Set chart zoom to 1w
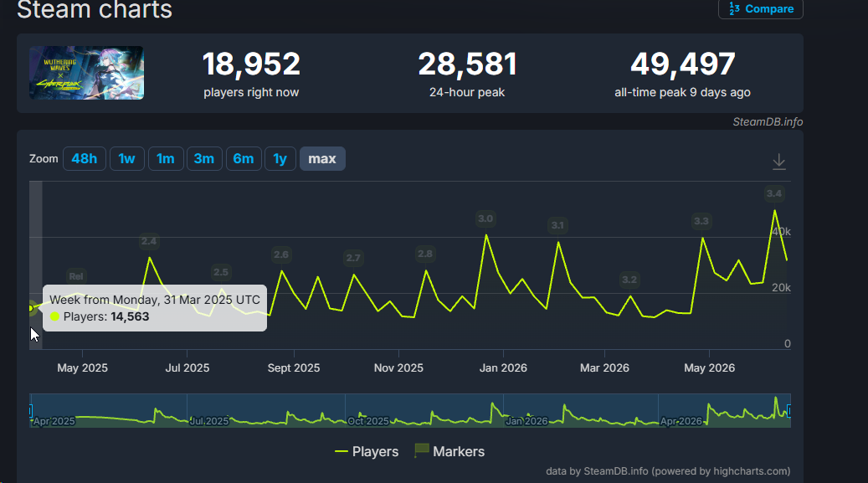 pyautogui.click(x=126, y=159)
